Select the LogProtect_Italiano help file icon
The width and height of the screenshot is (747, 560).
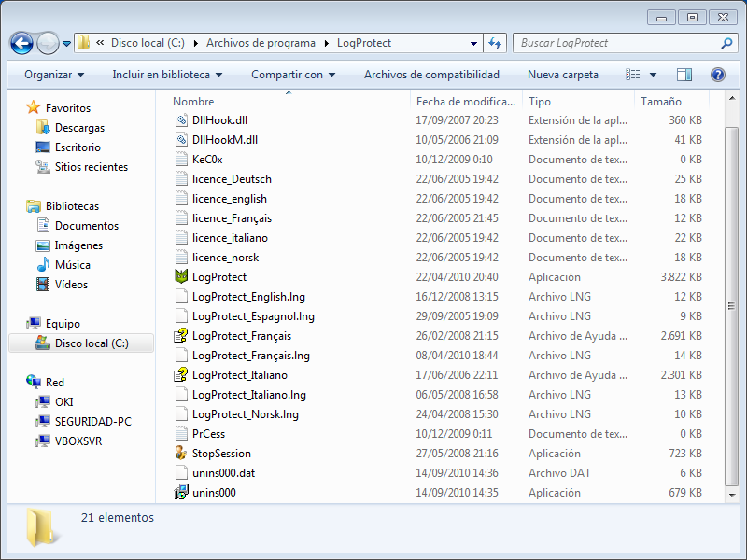[x=181, y=375]
